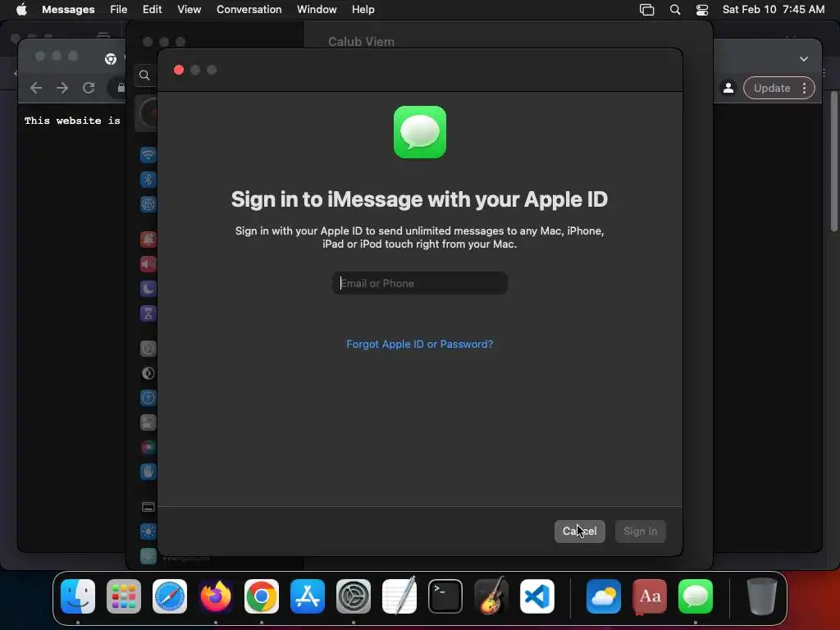Go forward in the Chrome window
The width and height of the screenshot is (840, 630).
pos(62,88)
